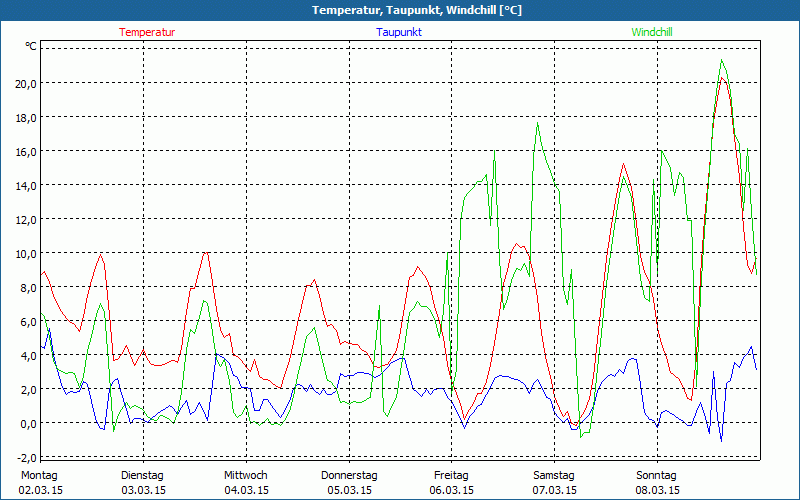Screen dimensions: 800x500
Task: Click the 10,0 y-axis value
Action: point(26,254)
